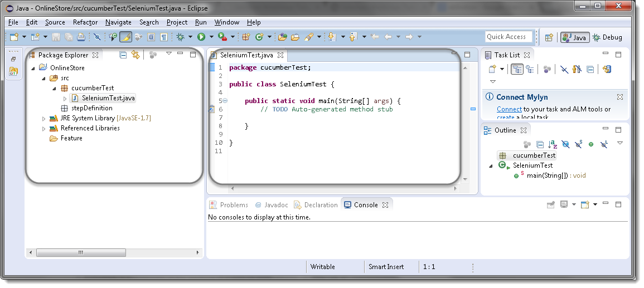The height and width of the screenshot is (288, 644).
Task: Toggle Show Whitespace Characters pilcrow button
Action: (x=164, y=37)
